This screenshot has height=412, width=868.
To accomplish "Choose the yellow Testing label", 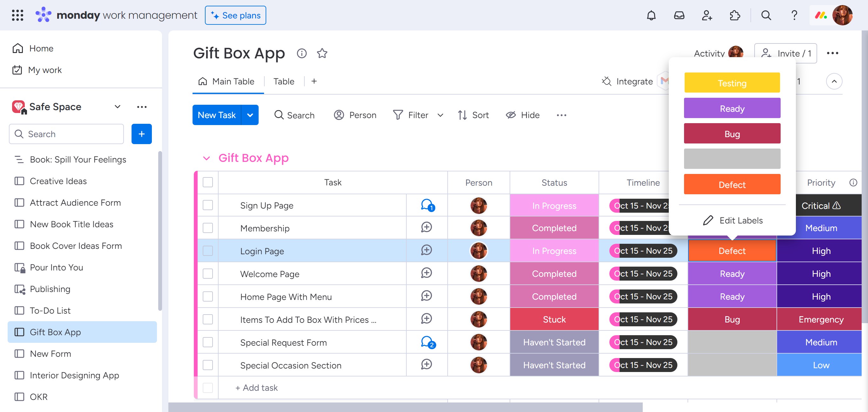I will point(732,83).
